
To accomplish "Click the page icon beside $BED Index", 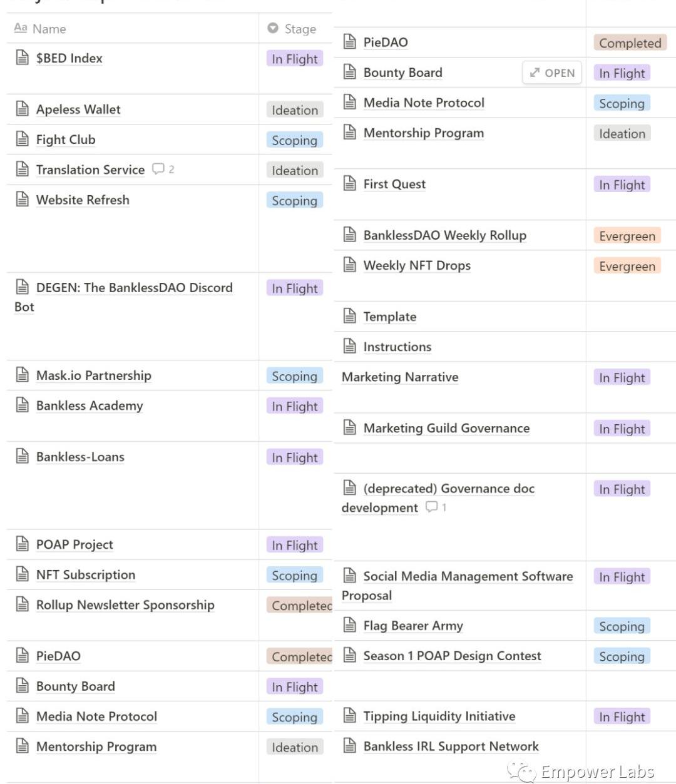I will pos(23,58).
